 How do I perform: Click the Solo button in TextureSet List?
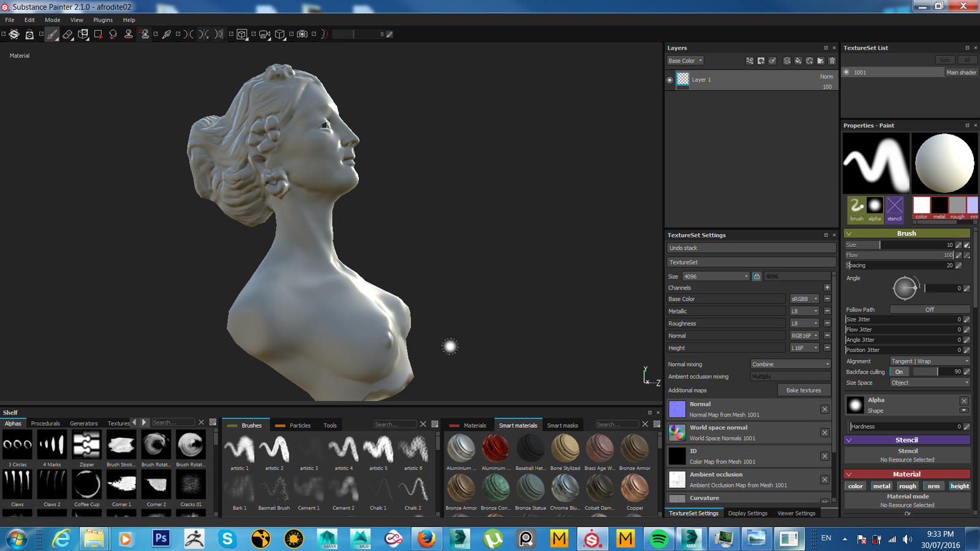coord(944,60)
